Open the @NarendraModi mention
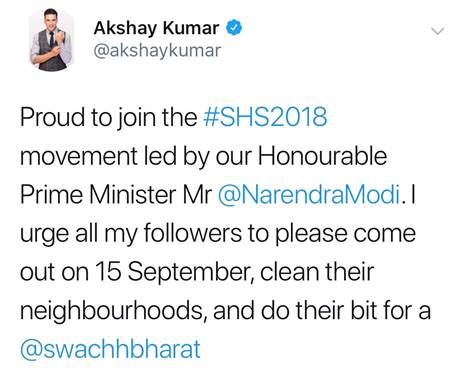Image resolution: width=463 pixels, height=383 pixels. (x=309, y=195)
